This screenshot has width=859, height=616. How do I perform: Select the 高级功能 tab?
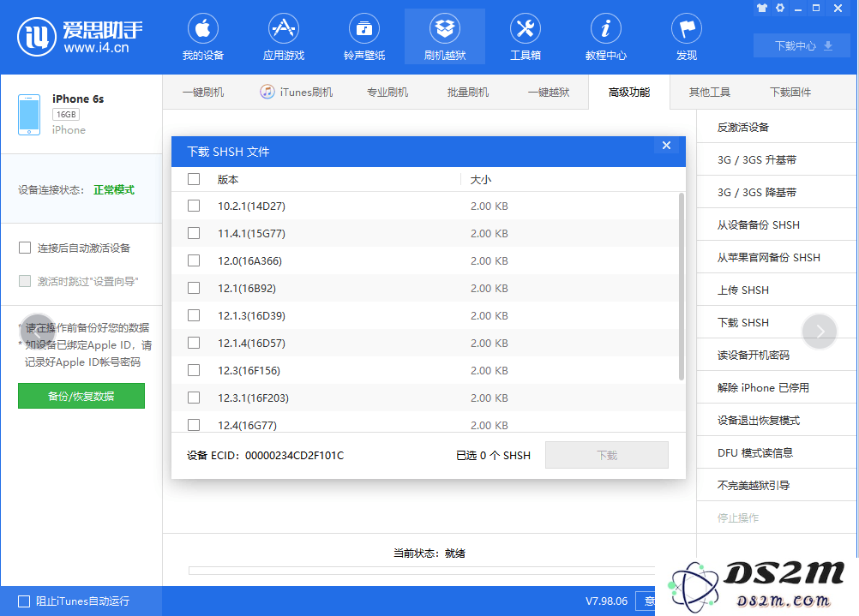(x=629, y=92)
